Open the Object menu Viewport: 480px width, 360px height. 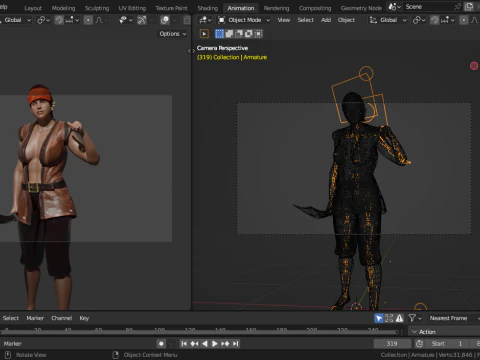pyautogui.click(x=346, y=20)
